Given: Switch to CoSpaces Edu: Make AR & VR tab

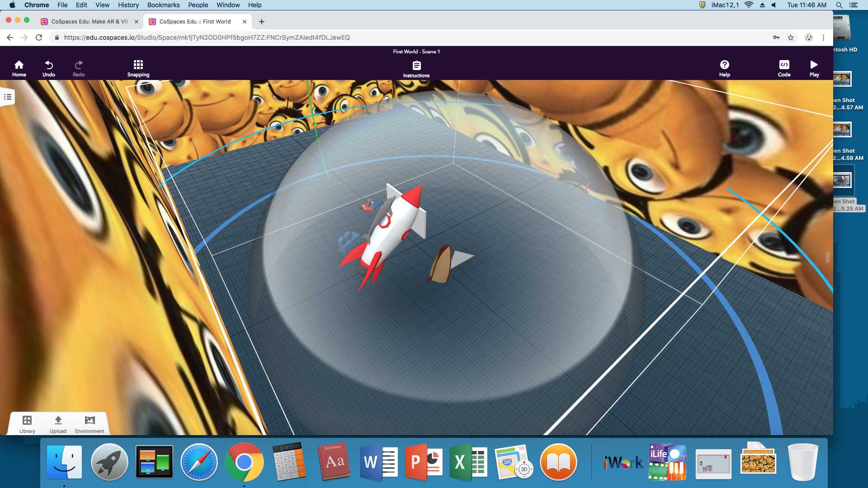Looking at the screenshot, I should coord(89,21).
